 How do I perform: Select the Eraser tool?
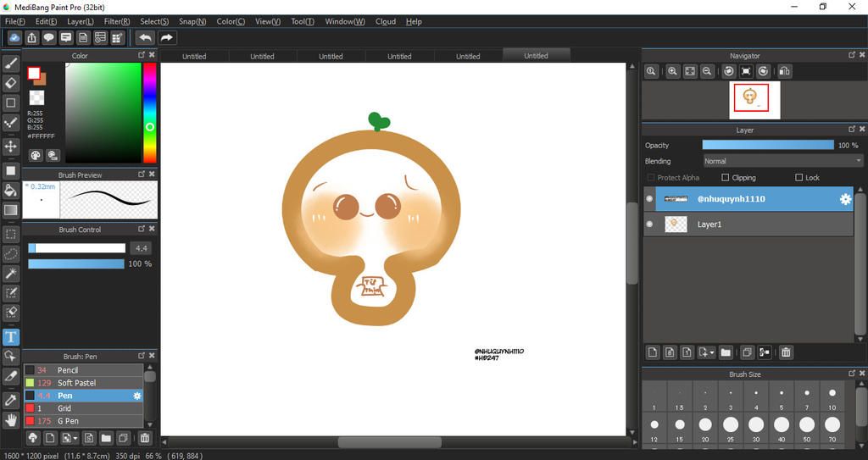click(10, 84)
